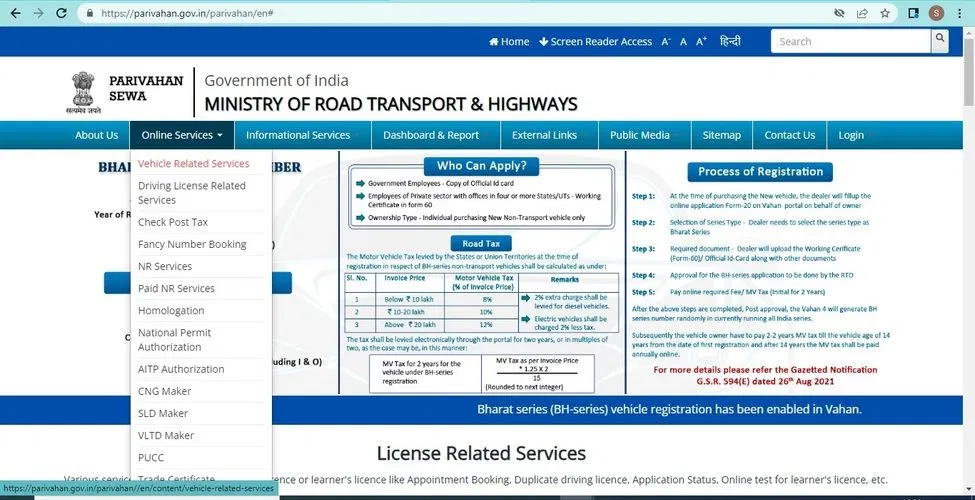
Task: Select Paid NR Services entry
Action: [177, 289]
